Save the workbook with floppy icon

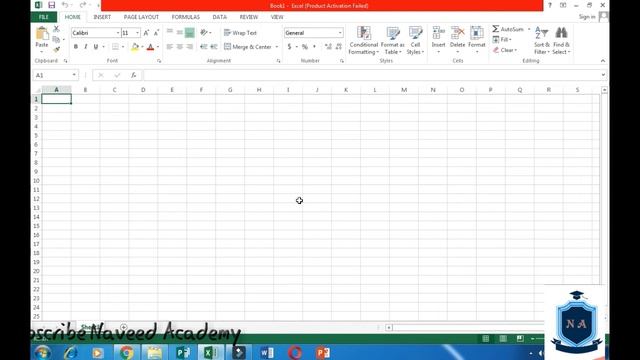click(51, 5)
